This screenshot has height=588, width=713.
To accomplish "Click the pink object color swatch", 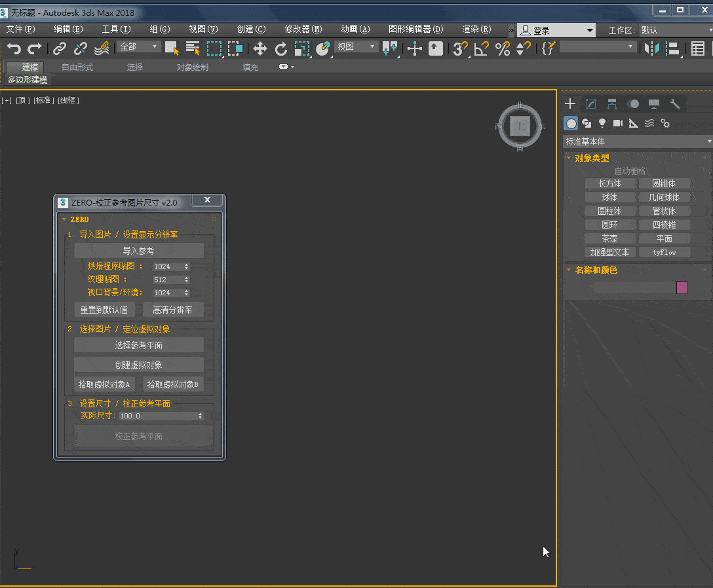I will [x=682, y=287].
